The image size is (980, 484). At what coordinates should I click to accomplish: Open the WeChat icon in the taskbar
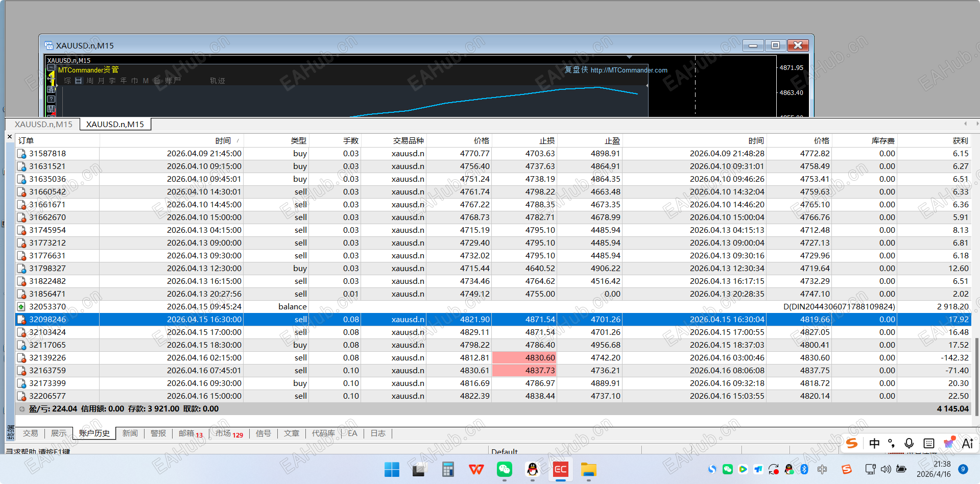[504, 469]
